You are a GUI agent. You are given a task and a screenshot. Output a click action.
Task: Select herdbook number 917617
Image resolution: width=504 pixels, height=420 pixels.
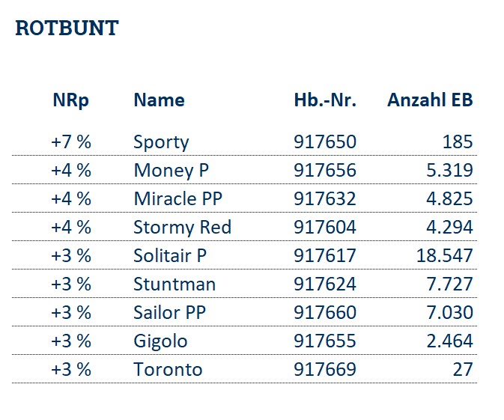[325, 256]
